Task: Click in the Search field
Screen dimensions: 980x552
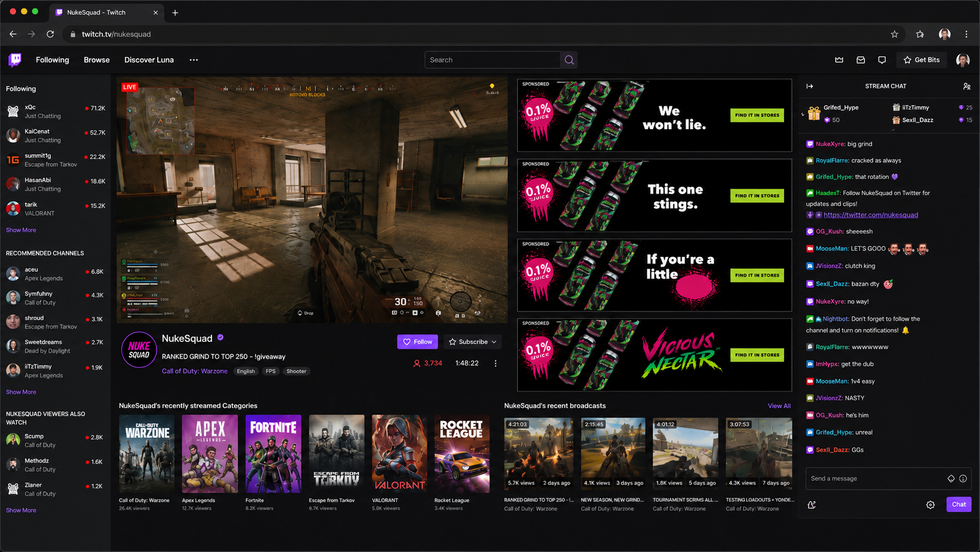Action: pyautogui.click(x=492, y=60)
